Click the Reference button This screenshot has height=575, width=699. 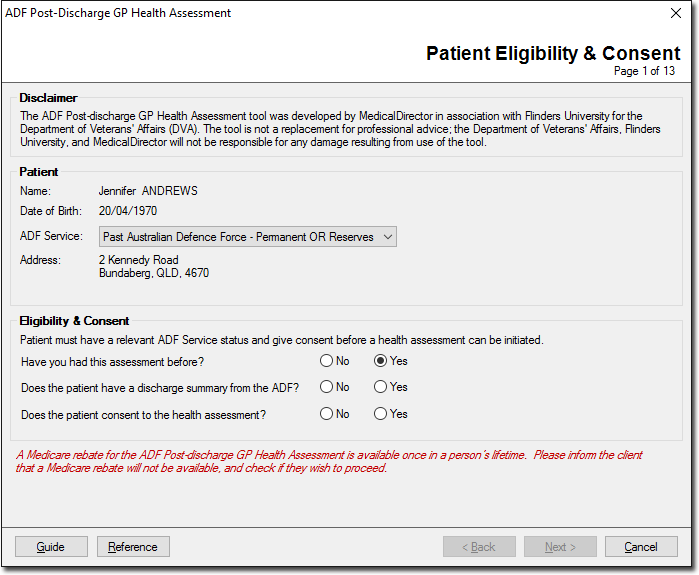pyautogui.click(x=133, y=547)
